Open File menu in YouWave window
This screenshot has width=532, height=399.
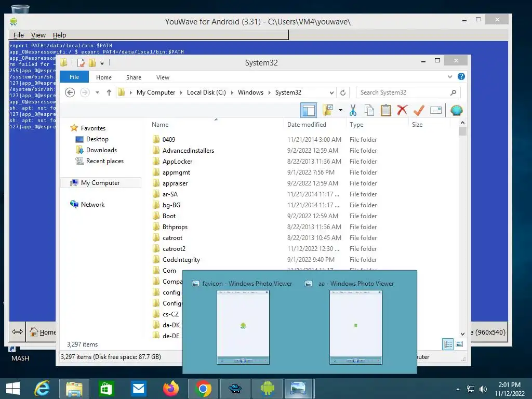click(18, 35)
